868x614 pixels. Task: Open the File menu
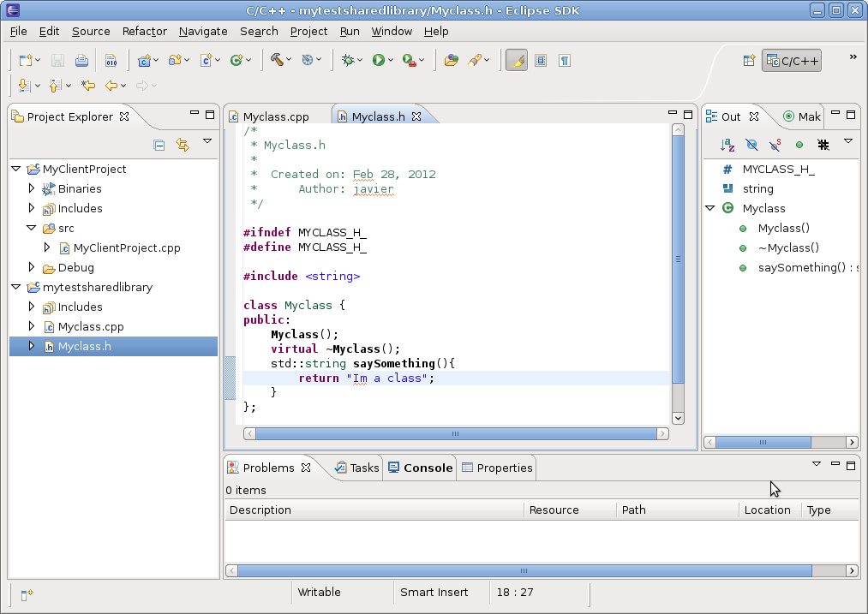tap(18, 32)
